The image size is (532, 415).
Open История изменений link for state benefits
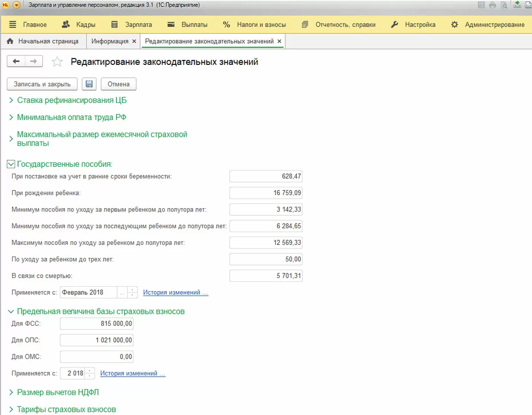[176, 292]
